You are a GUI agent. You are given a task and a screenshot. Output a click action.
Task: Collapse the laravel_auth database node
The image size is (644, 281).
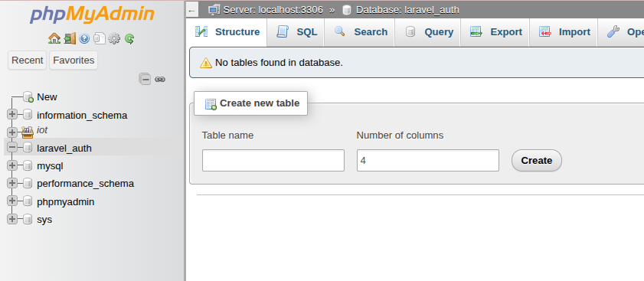point(12,147)
